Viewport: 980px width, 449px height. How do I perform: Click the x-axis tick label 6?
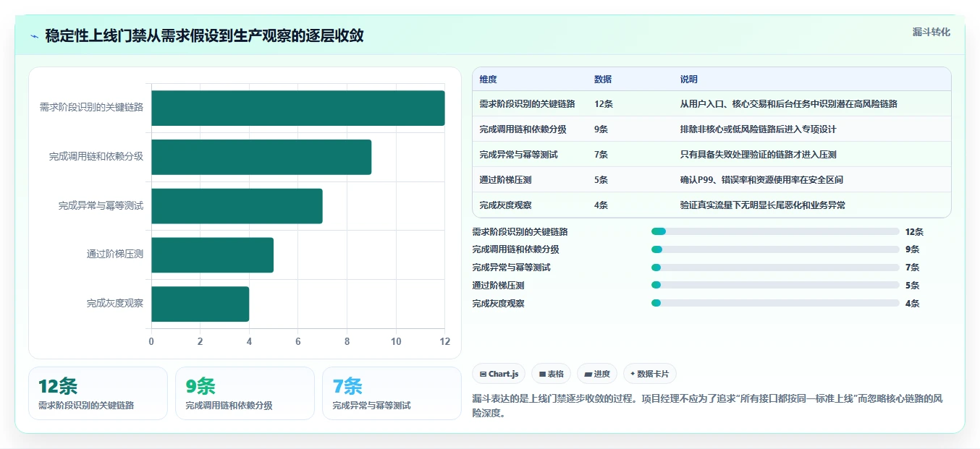click(x=298, y=341)
